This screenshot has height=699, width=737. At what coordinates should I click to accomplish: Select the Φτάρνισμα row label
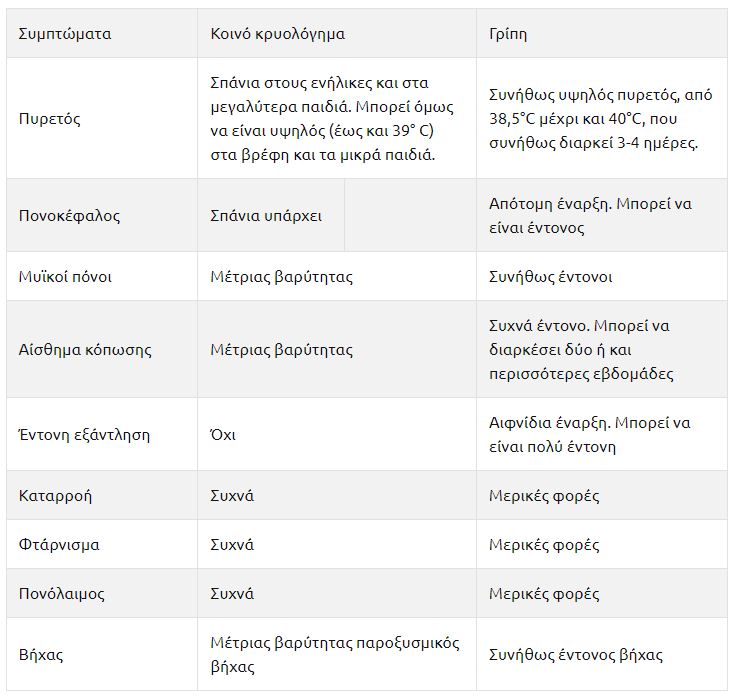pyautogui.click(x=59, y=545)
